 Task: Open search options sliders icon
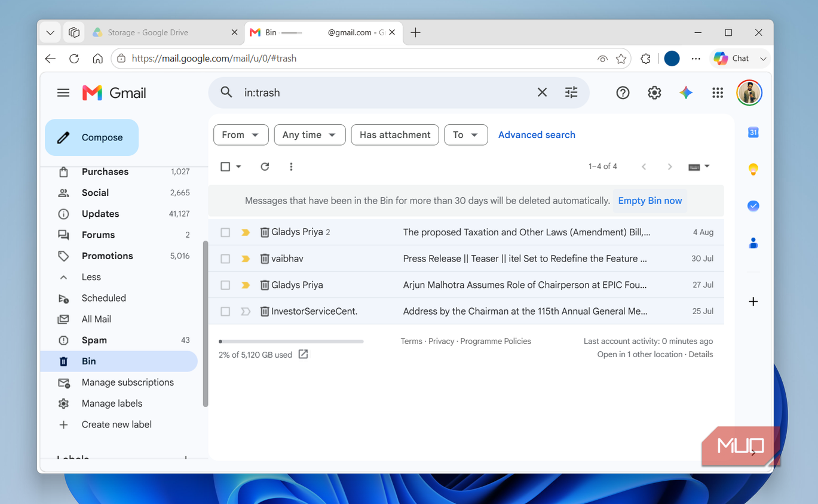point(571,93)
